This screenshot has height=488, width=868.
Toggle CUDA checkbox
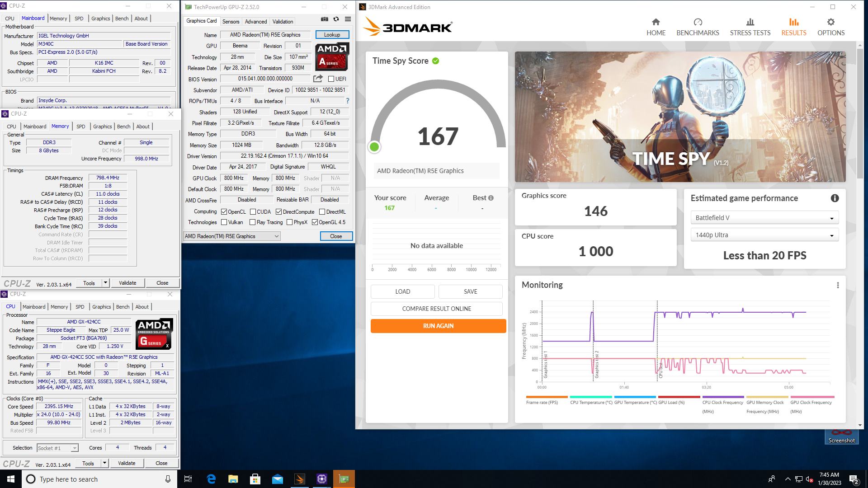253,211
